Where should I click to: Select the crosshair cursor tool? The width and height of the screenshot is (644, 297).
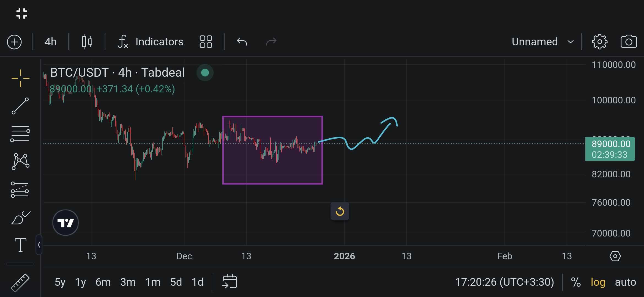(x=20, y=78)
